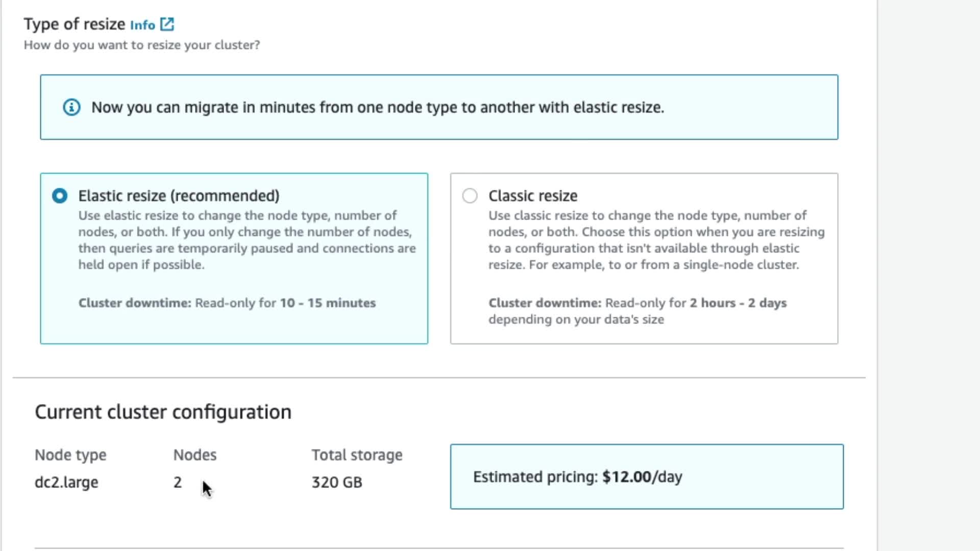Select the Classic resize radio button
The image size is (980, 551).
tap(470, 196)
